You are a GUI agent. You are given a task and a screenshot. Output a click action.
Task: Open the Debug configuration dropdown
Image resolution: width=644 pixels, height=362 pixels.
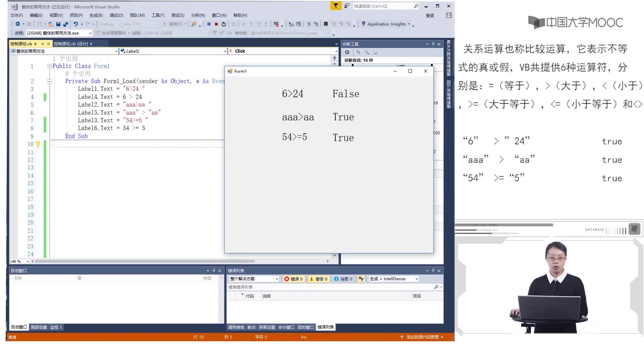[x=110, y=24]
